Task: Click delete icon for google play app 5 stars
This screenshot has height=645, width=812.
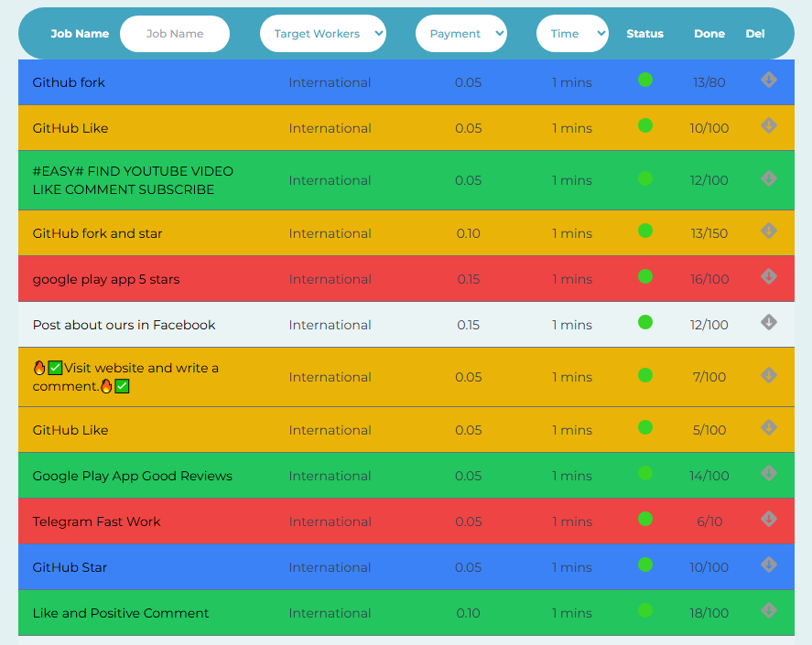Action: (x=768, y=276)
